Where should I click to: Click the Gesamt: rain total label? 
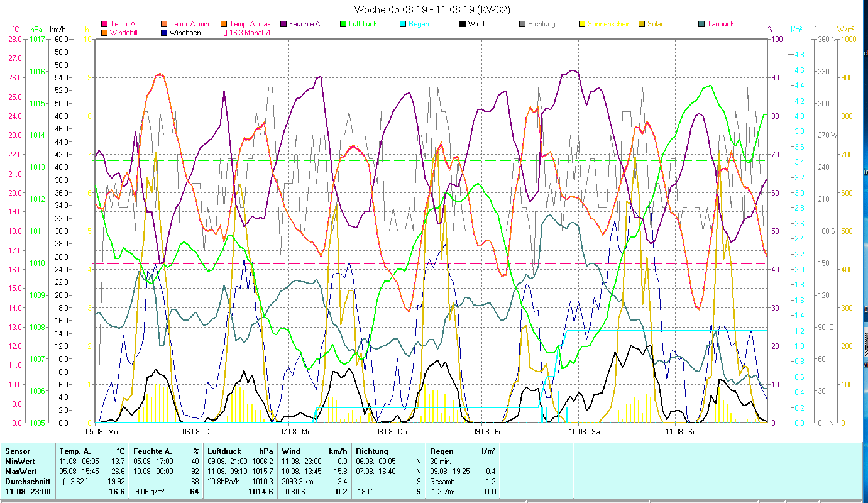(443, 481)
